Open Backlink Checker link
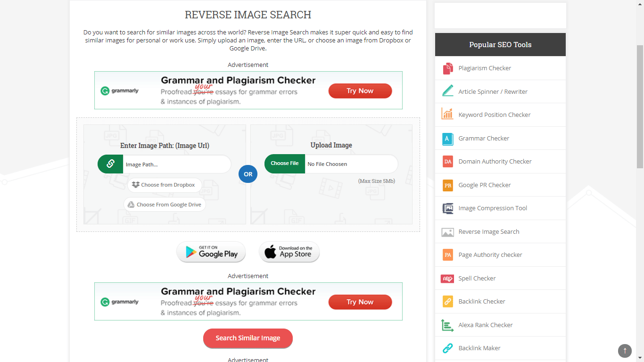Screen dimensions: 644x362 [482, 302]
